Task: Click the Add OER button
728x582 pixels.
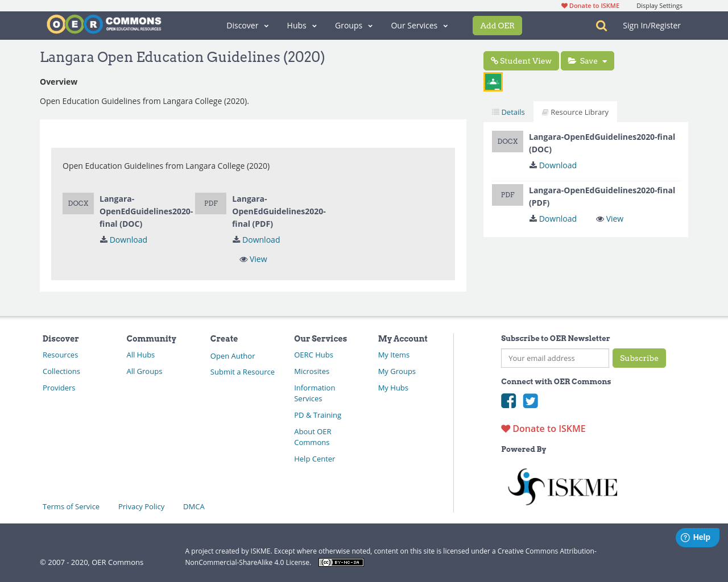Action: click(497, 26)
